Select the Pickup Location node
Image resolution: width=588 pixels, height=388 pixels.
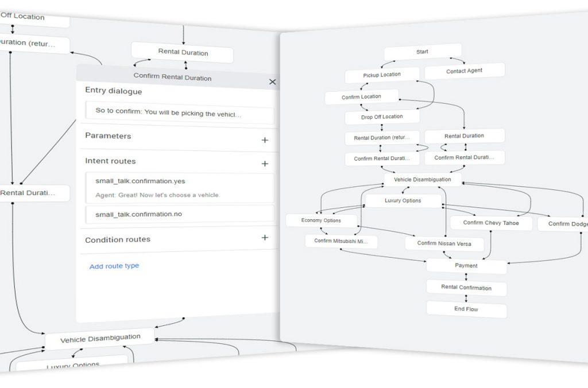point(382,75)
